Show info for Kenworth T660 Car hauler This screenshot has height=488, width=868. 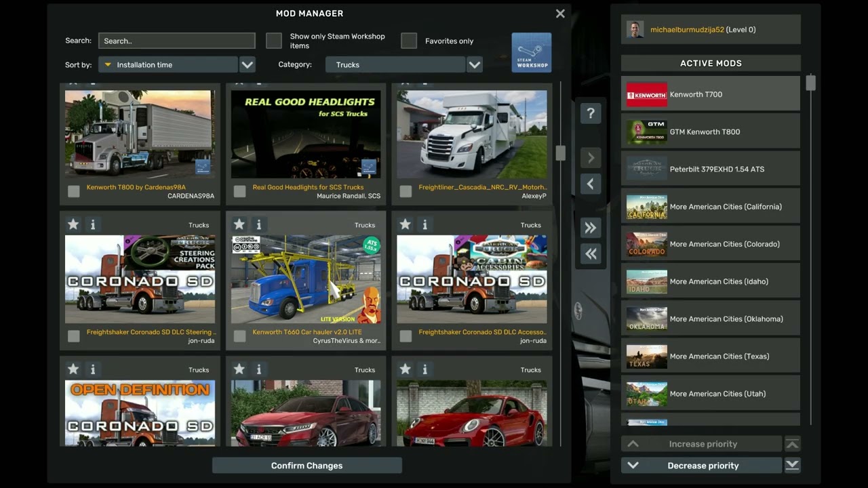pyautogui.click(x=259, y=224)
